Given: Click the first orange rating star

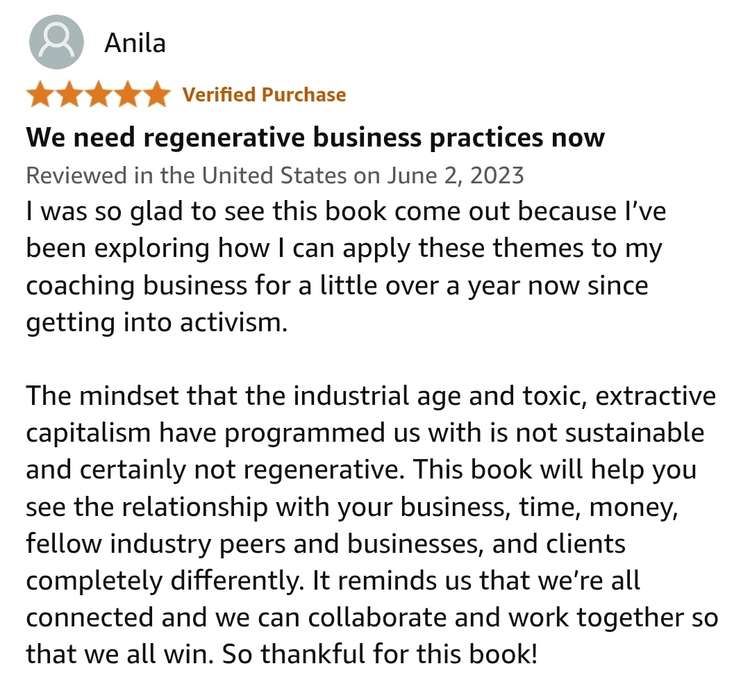Looking at the screenshot, I should [40, 95].
